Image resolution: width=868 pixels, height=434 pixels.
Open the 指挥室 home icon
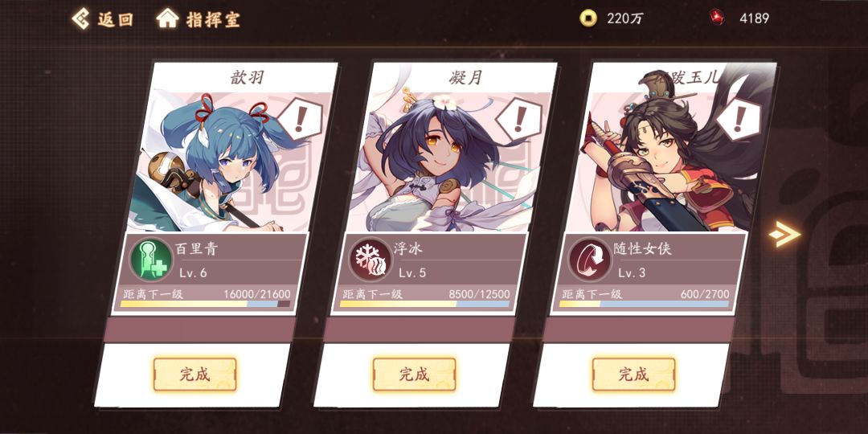167,18
